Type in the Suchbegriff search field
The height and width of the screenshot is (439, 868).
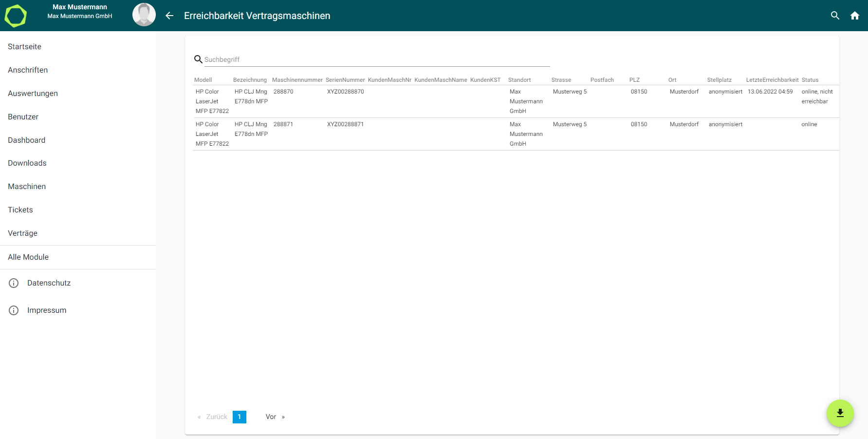375,59
